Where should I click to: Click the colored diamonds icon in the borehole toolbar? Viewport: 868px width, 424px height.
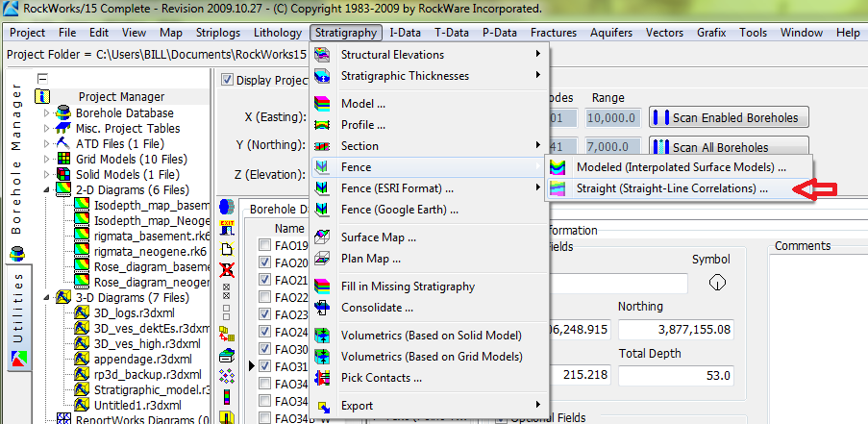point(227,376)
